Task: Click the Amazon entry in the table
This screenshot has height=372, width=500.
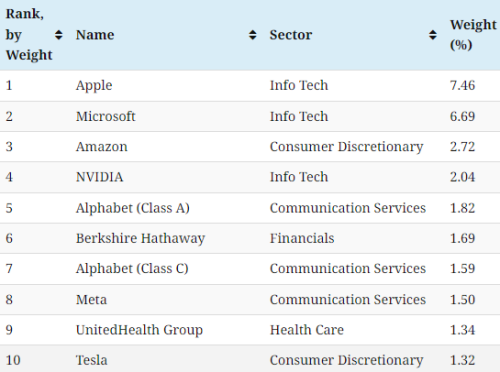Action: [102, 147]
